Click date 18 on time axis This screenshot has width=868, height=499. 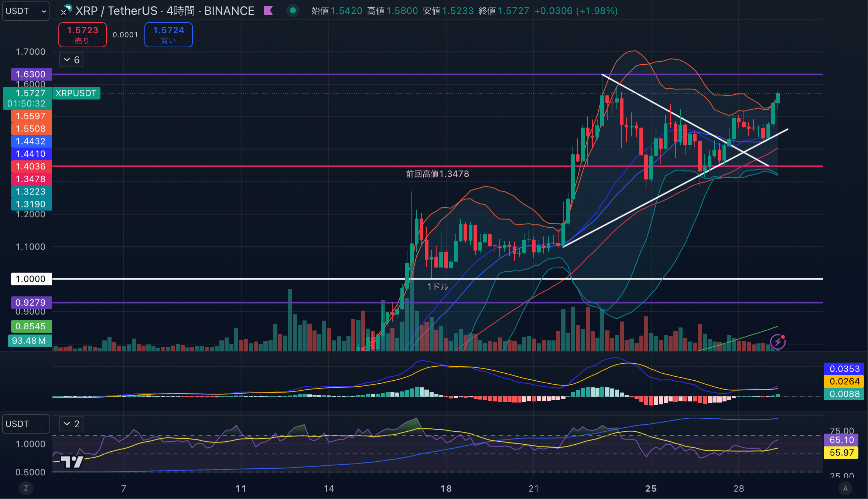[446, 489]
